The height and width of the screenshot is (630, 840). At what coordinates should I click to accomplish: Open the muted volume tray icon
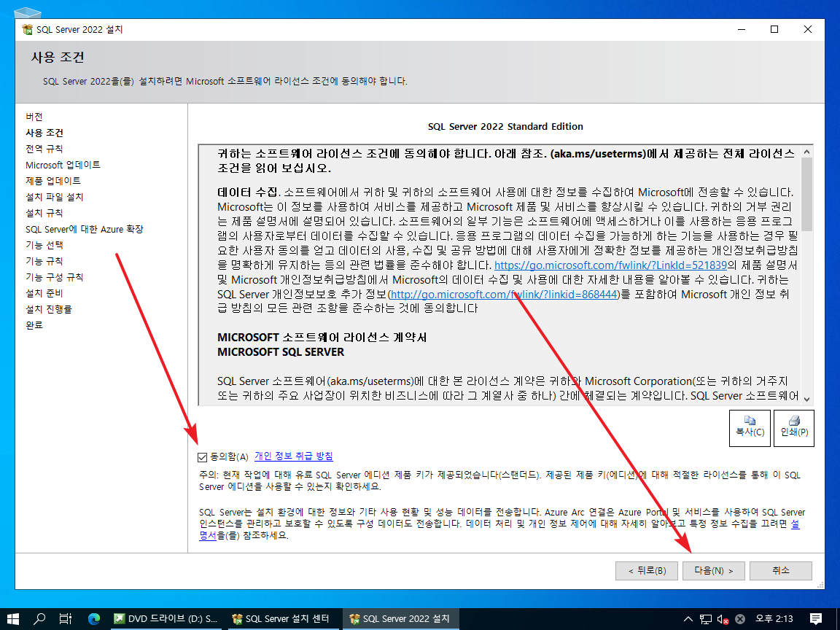pos(723,619)
